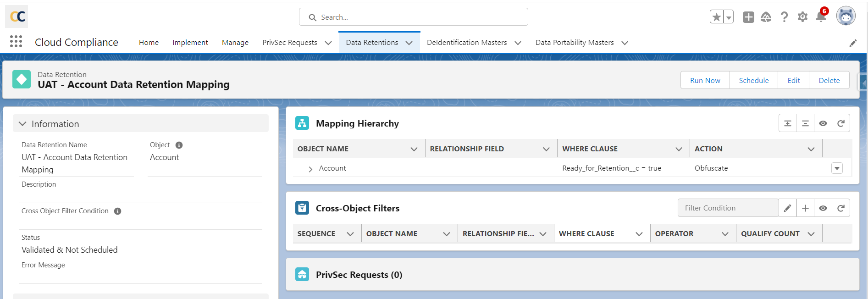Image resolution: width=868 pixels, height=299 pixels.
Task: Click the Run Now button
Action: coord(705,80)
